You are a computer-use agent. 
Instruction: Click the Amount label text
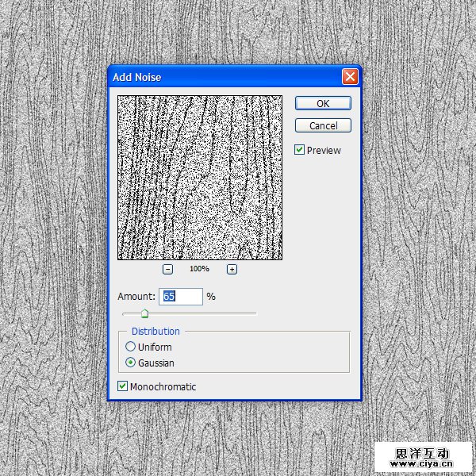136,297
